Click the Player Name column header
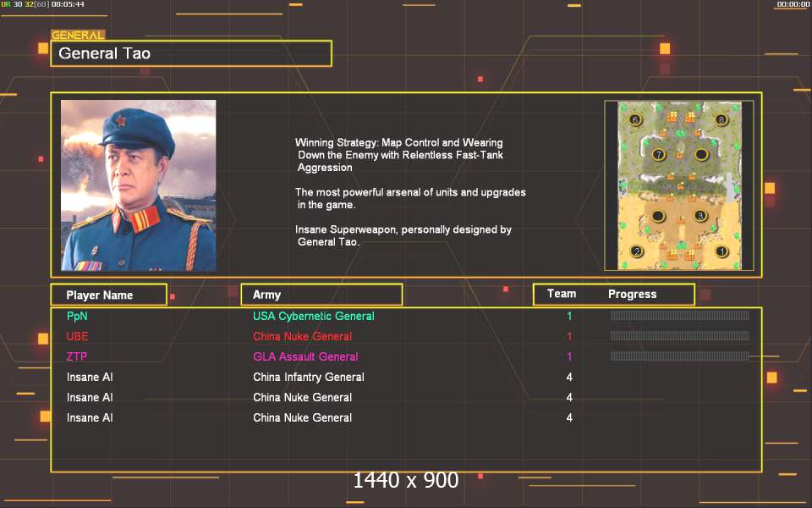 (109, 295)
